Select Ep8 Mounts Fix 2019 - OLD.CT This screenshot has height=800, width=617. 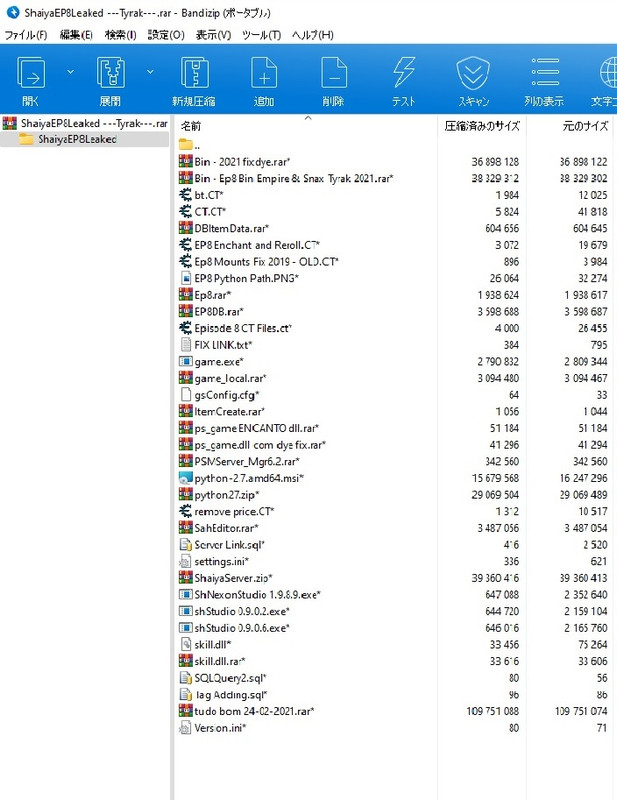(266, 261)
